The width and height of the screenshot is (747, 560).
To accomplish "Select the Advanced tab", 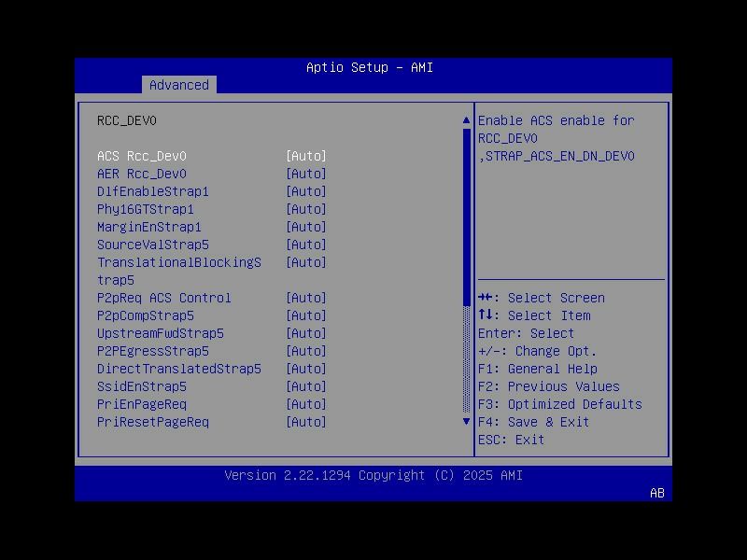I will tap(179, 85).
